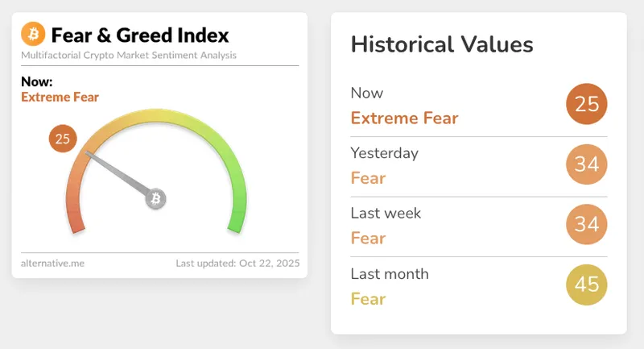Click the Fear & Greed Index title

tap(140, 35)
